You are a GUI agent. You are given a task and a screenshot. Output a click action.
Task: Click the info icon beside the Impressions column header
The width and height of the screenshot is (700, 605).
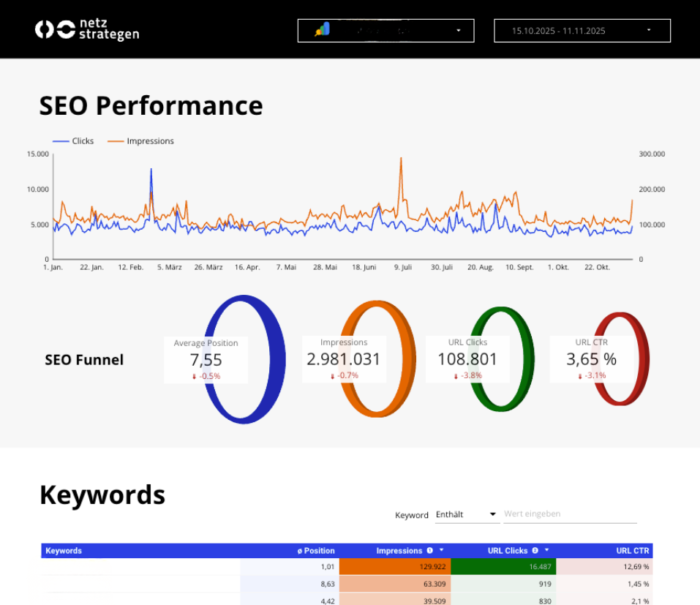pyautogui.click(x=429, y=550)
